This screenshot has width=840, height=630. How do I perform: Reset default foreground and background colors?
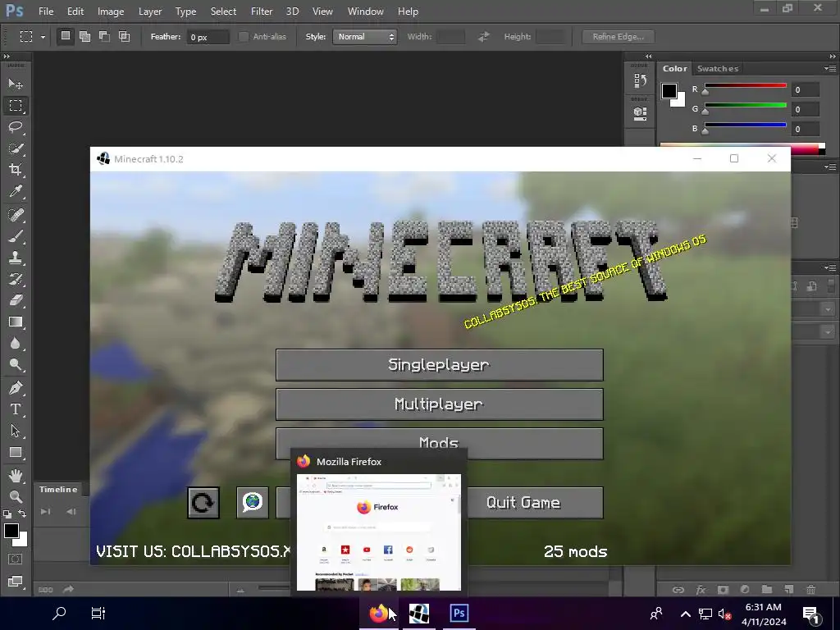[x=7, y=514]
